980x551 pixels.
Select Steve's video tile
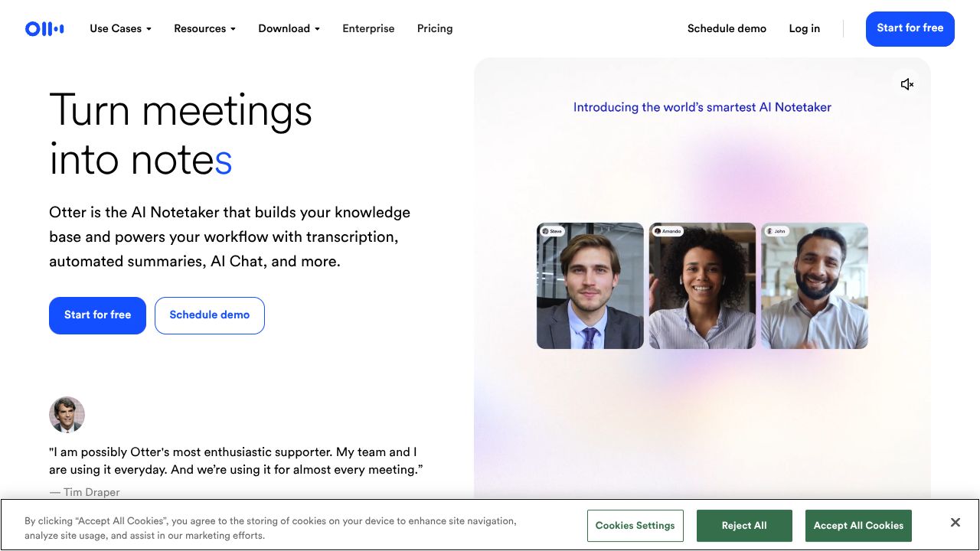point(590,286)
